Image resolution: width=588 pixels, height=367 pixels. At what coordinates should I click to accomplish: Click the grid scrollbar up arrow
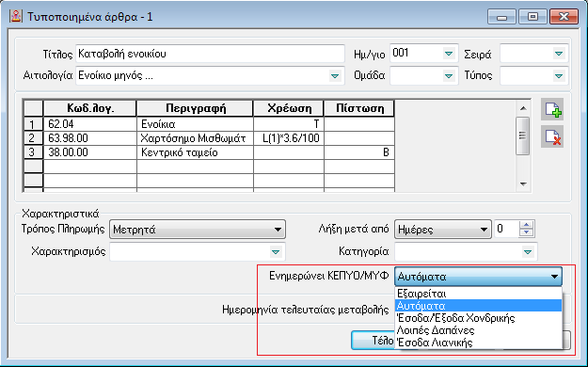click(x=523, y=108)
